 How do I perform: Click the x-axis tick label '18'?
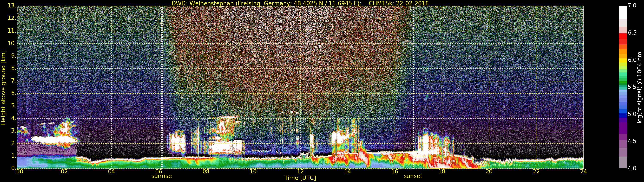(442, 172)
